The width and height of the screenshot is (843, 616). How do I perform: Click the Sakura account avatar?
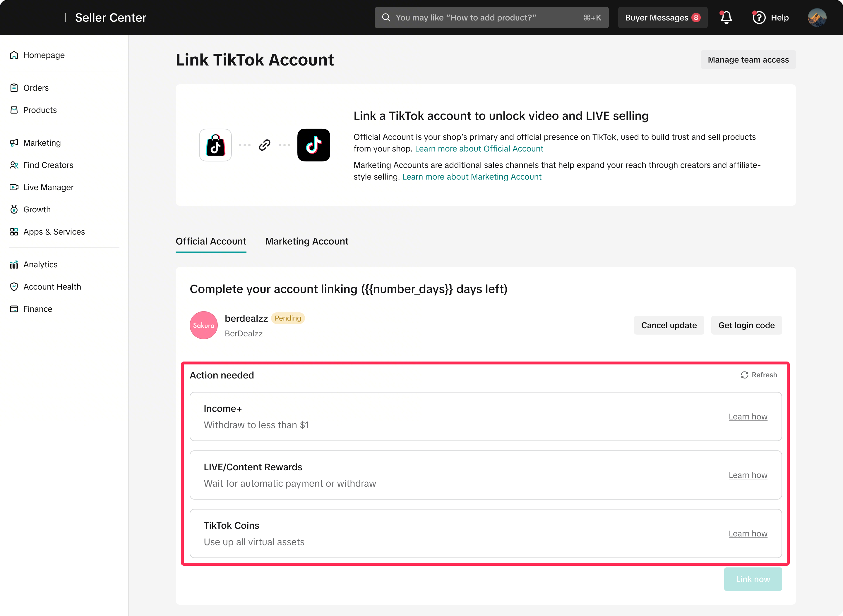204,325
